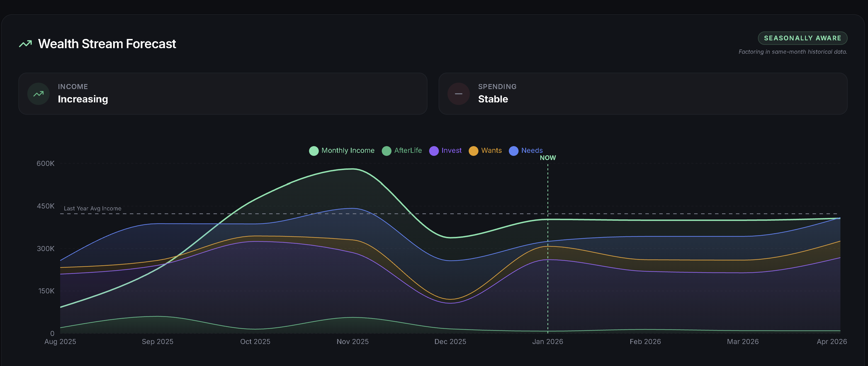Toggle the AfterLife series legend dot

click(386, 151)
